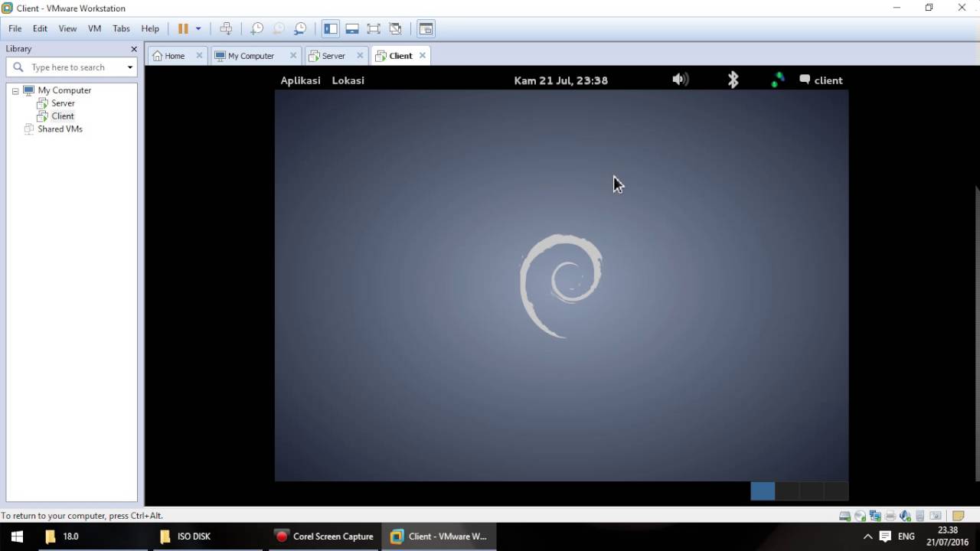Open the Tabs menu
Image resolution: width=980 pixels, height=551 pixels.
point(121,28)
